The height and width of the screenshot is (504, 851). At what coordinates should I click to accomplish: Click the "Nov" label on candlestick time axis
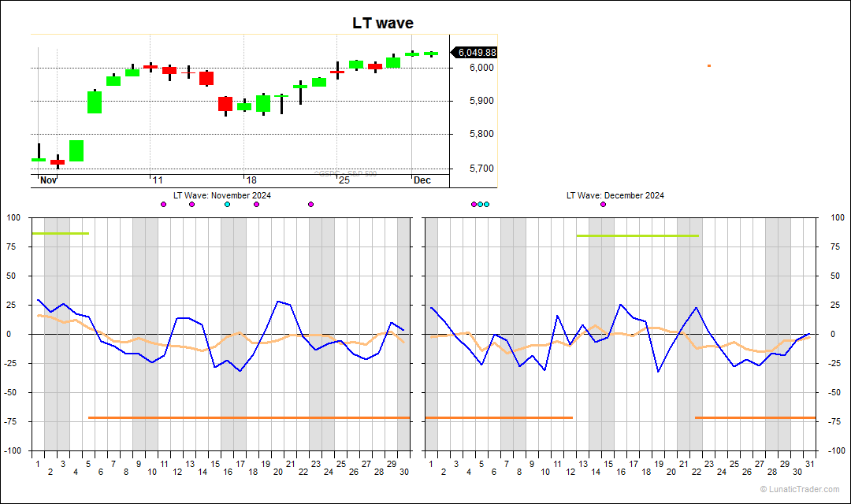[48, 180]
